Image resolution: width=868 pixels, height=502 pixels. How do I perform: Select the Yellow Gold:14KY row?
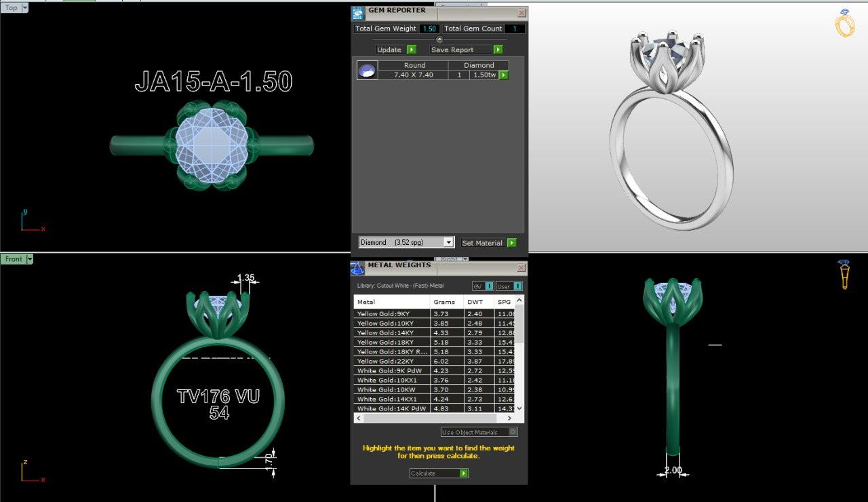pyautogui.click(x=434, y=333)
